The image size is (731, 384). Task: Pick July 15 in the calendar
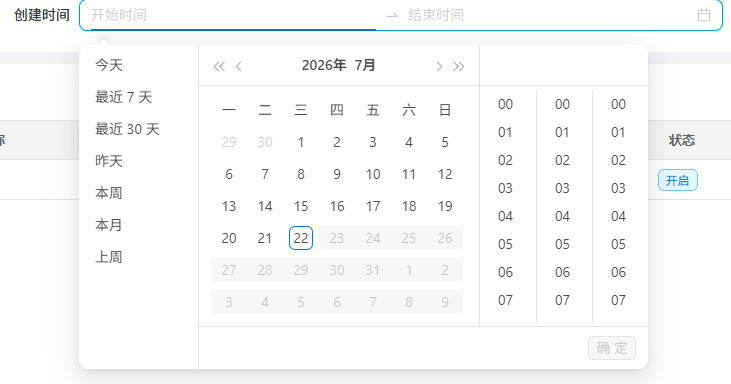click(301, 206)
